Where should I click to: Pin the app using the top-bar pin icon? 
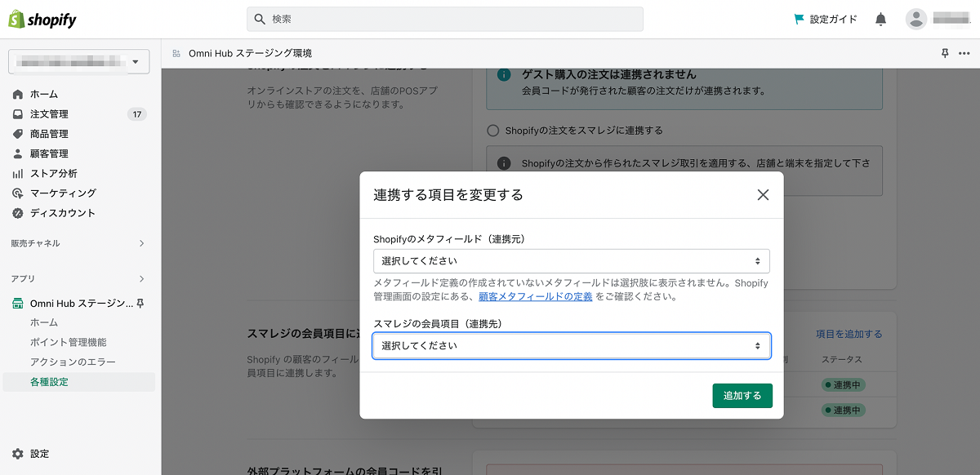(945, 53)
